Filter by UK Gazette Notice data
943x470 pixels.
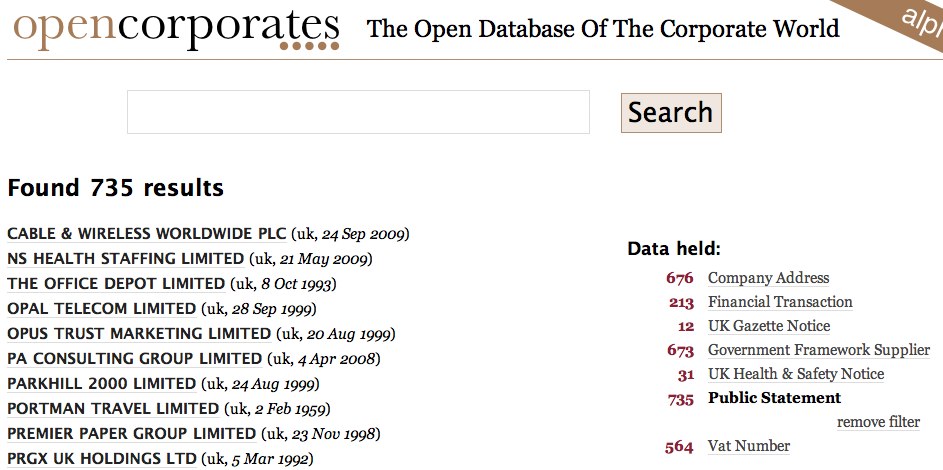pos(768,326)
